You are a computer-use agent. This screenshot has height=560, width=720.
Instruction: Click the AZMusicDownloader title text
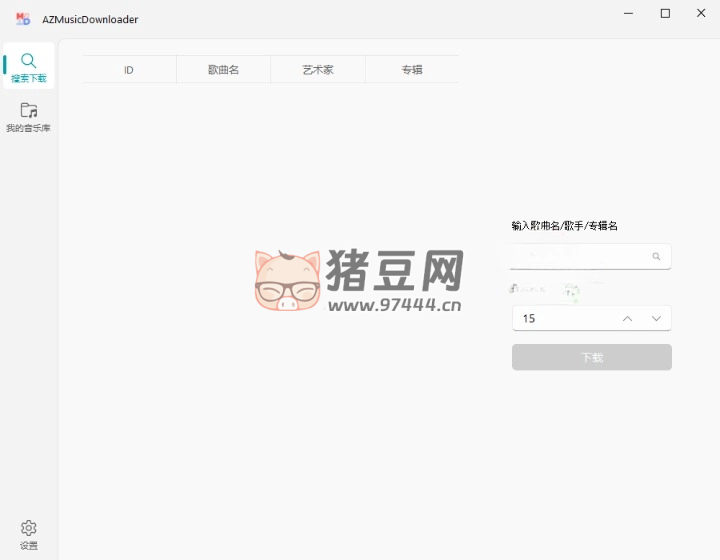[x=90, y=19]
